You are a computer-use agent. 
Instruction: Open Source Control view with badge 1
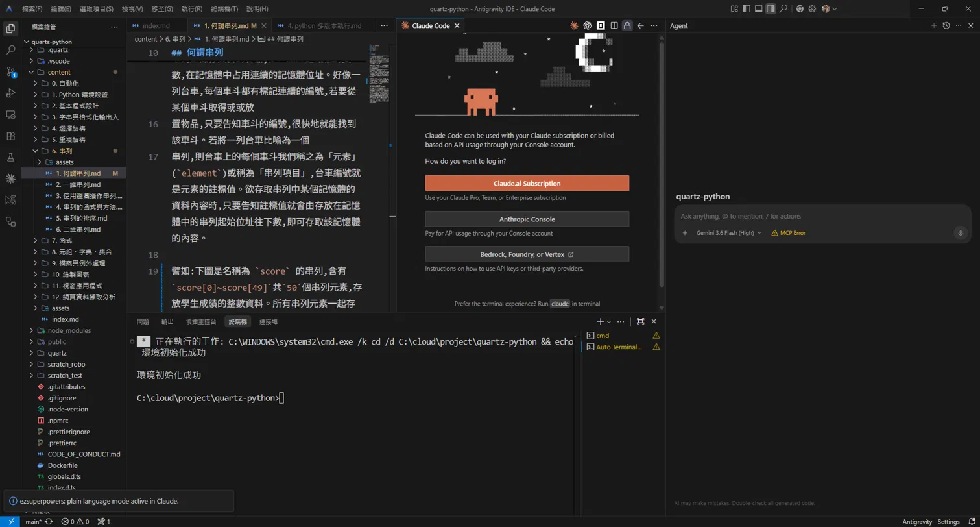point(10,71)
